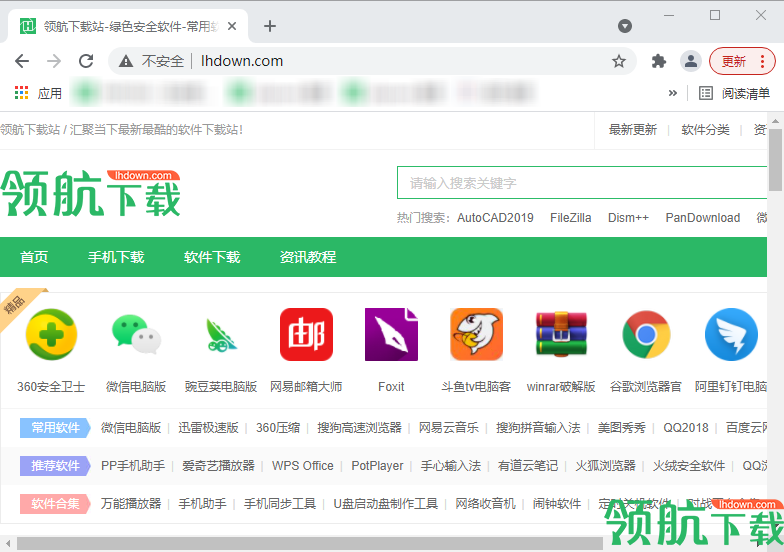Open the Foxit purple icon
Viewport: 784px width, 552px height.
pos(391,334)
